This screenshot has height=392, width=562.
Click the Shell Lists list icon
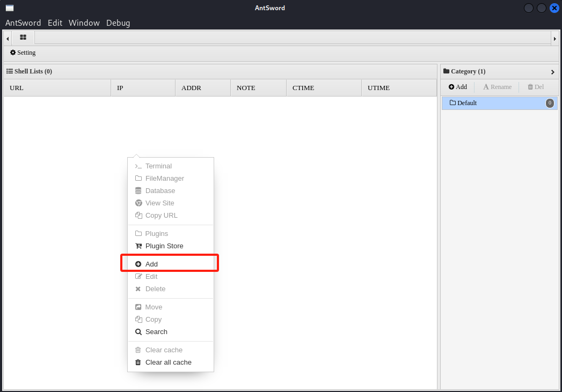[x=10, y=71]
